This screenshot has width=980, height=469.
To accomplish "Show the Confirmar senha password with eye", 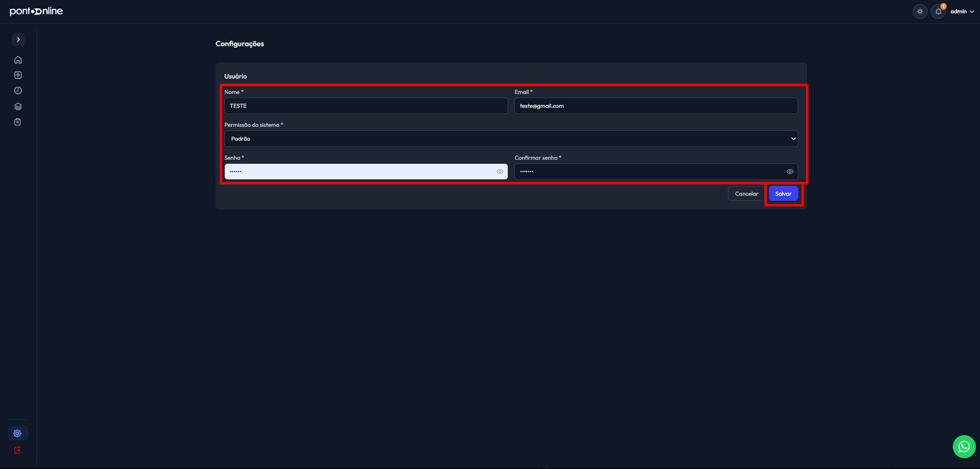I will coord(790,172).
